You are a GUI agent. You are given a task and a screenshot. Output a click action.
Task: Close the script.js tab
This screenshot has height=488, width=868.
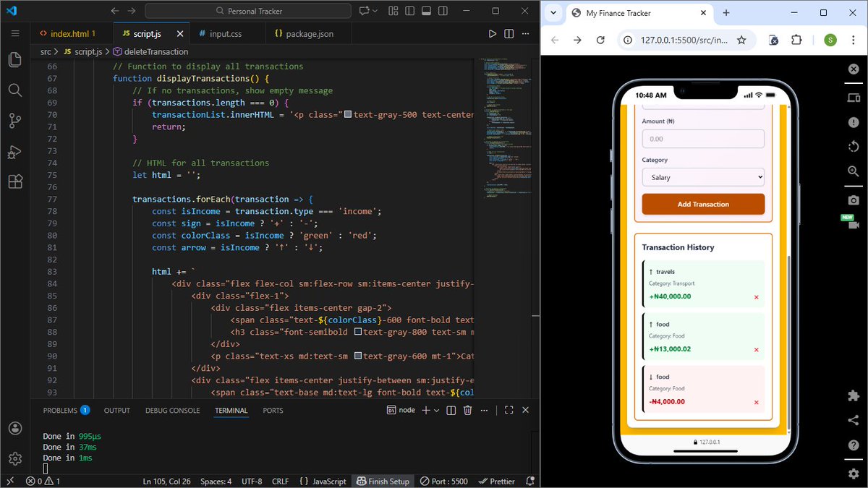(x=179, y=34)
